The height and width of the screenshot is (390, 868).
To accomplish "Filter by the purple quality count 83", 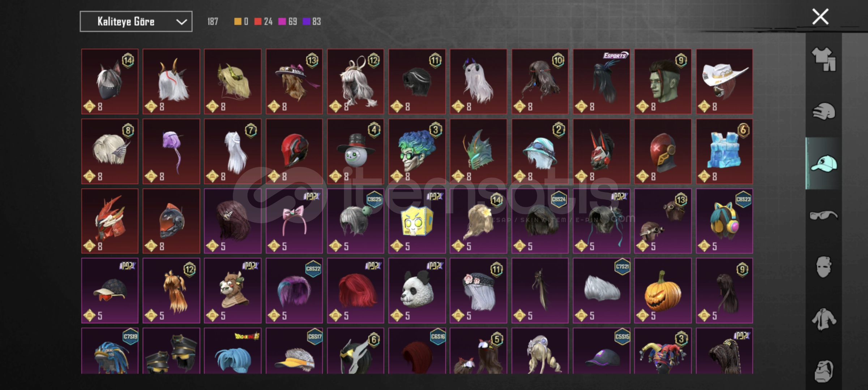I will 312,22.
